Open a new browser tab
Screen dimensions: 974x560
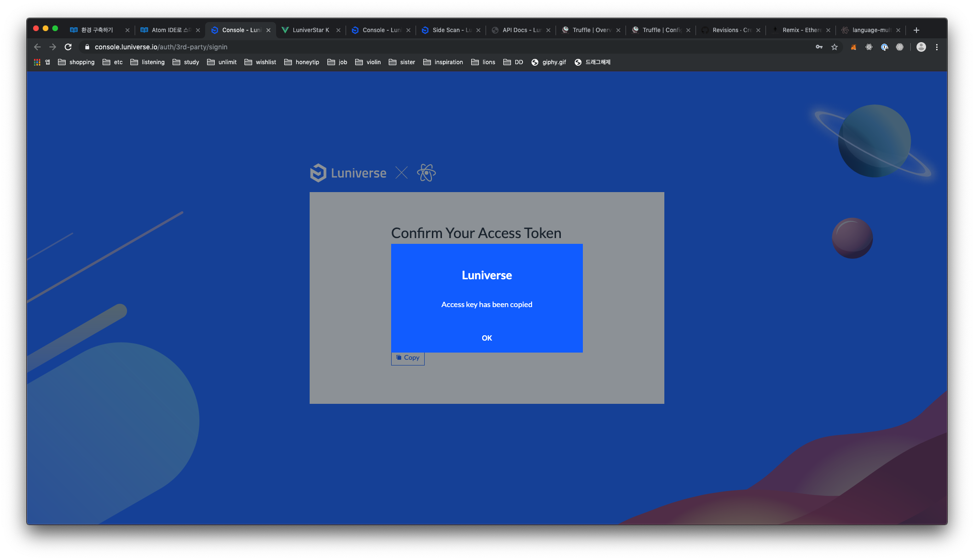(x=916, y=30)
